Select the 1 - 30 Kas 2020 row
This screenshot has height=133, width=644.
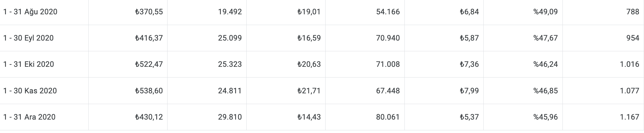(x=322, y=91)
